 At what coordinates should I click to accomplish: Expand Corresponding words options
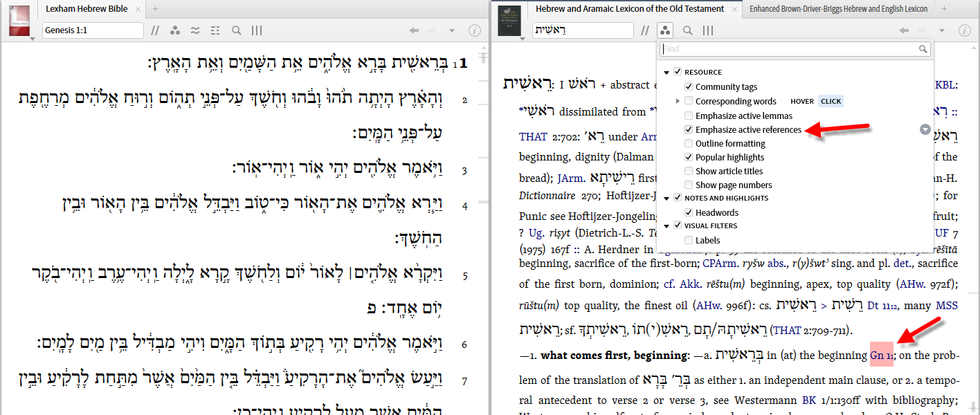(678, 101)
